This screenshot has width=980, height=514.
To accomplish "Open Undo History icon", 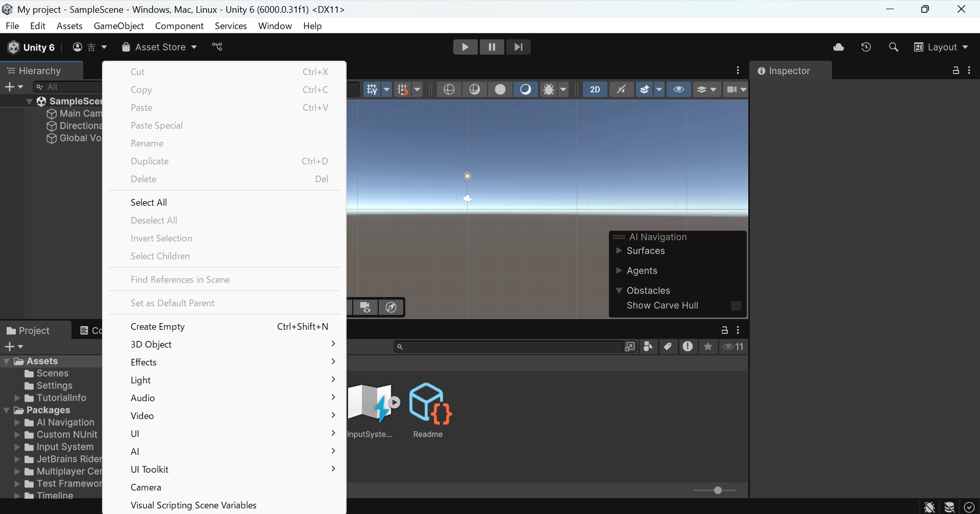I will (866, 47).
